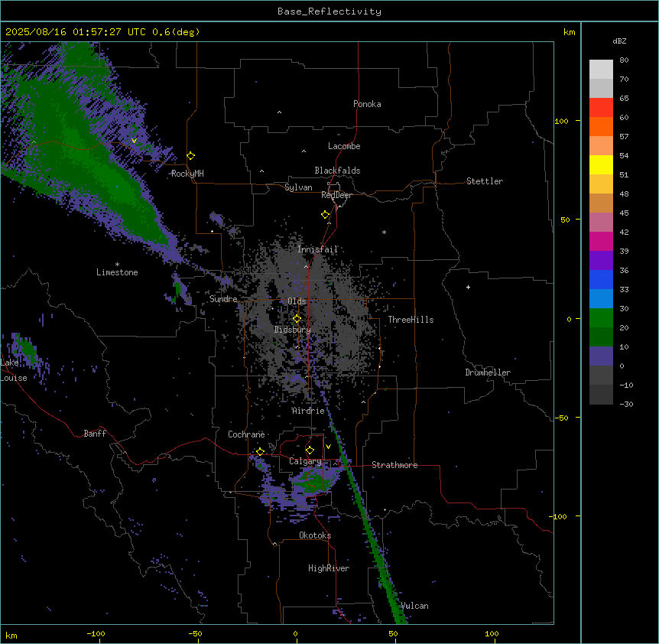This screenshot has width=659, height=644.
Task: Click the Lake Louise label
Action: [13, 370]
